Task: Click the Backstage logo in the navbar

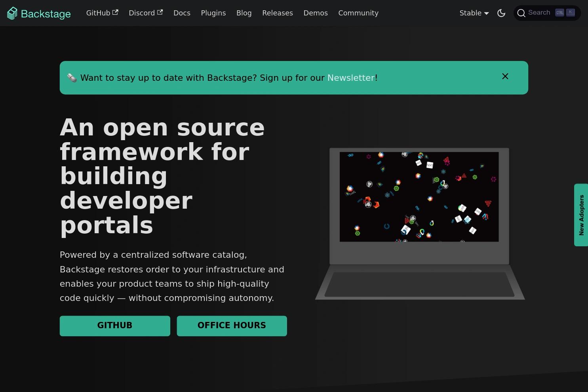Action: pyautogui.click(x=39, y=13)
